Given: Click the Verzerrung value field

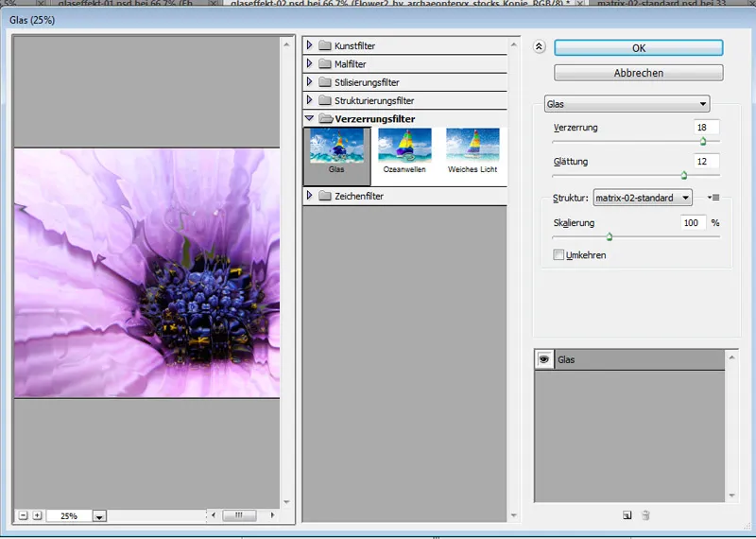Looking at the screenshot, I should click(x=706, y=128).
